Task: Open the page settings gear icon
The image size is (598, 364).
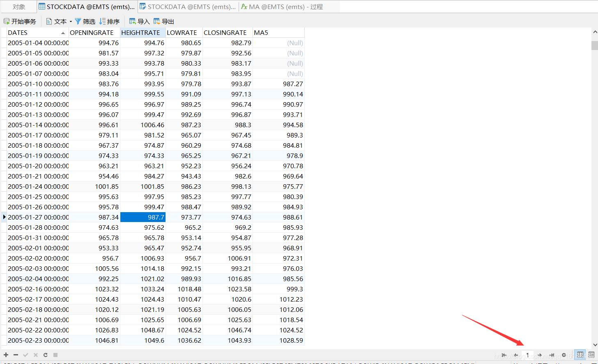Action: click(564, 355)
